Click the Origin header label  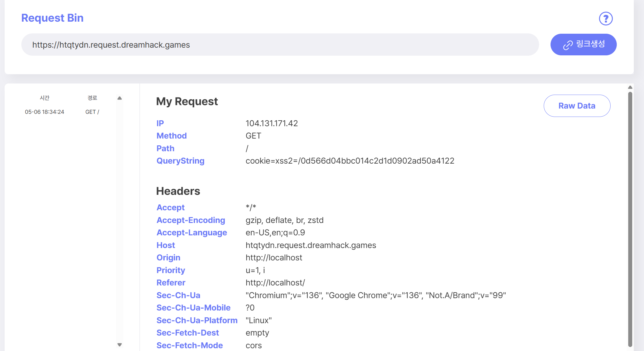[x=168, y=258]
